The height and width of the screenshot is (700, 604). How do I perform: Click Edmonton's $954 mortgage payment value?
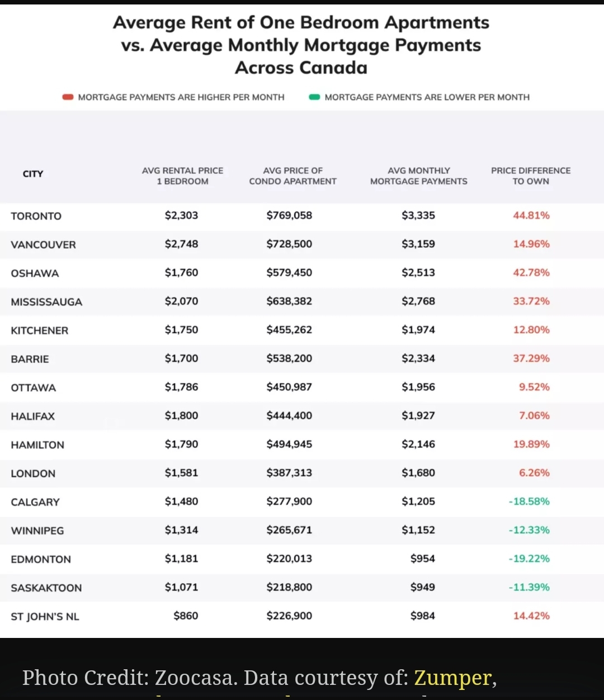[x=422, y=559]
